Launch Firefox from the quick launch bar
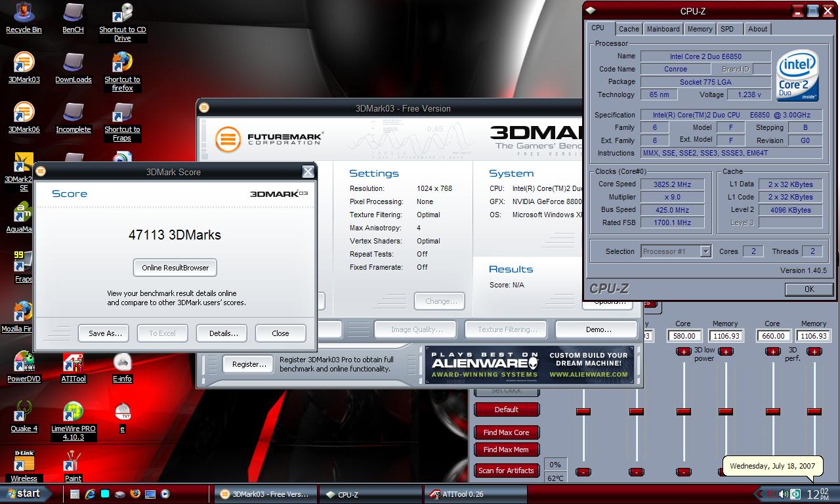 coord(135,494)
